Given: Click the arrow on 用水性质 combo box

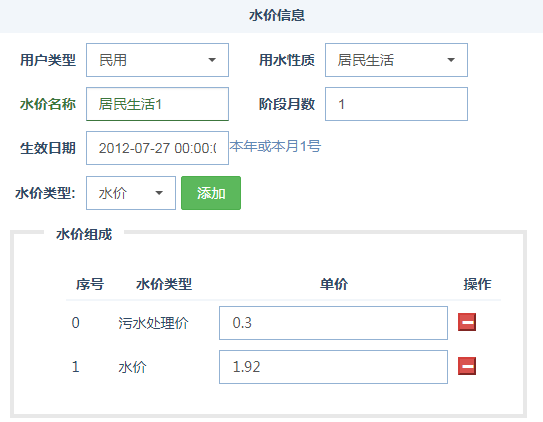Looking at the screenshot, I should tap(451, 60).
